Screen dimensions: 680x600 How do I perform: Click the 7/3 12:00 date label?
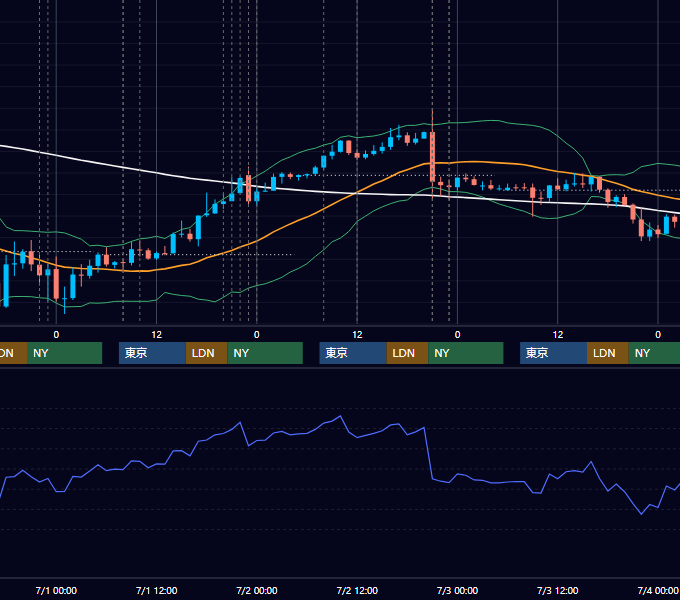pos(558,590)
